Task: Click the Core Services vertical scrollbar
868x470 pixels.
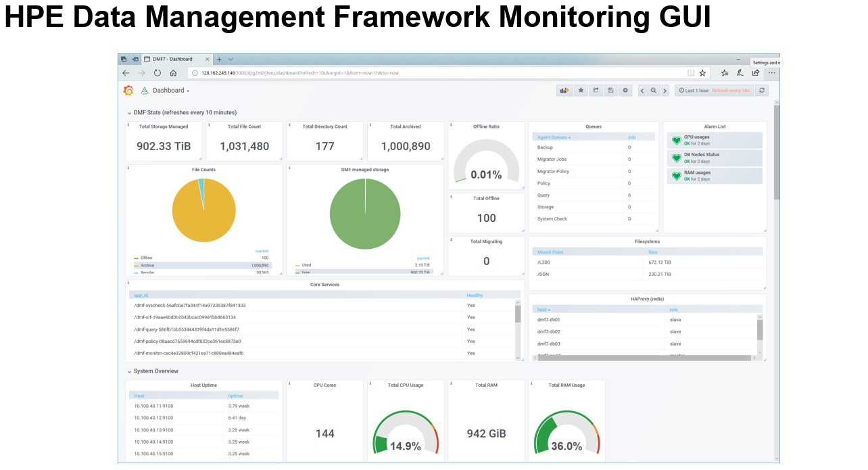Action: pyautogui.click(x=518, y=329)
